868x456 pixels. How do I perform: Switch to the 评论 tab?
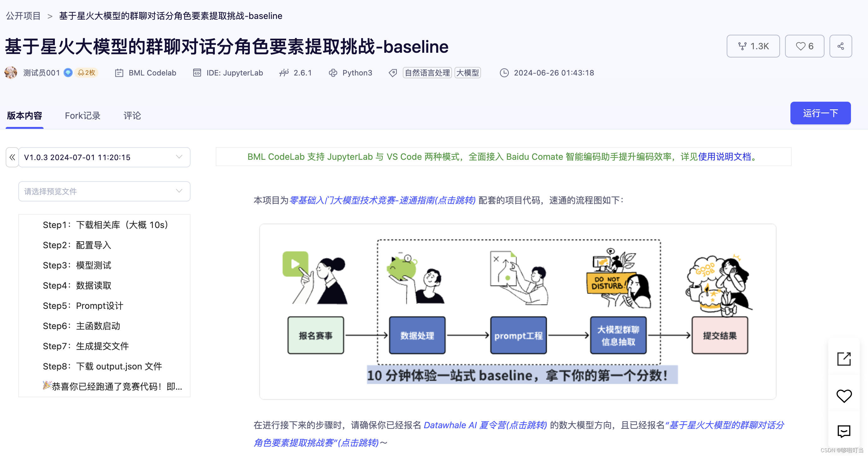[x=132, y=116]
